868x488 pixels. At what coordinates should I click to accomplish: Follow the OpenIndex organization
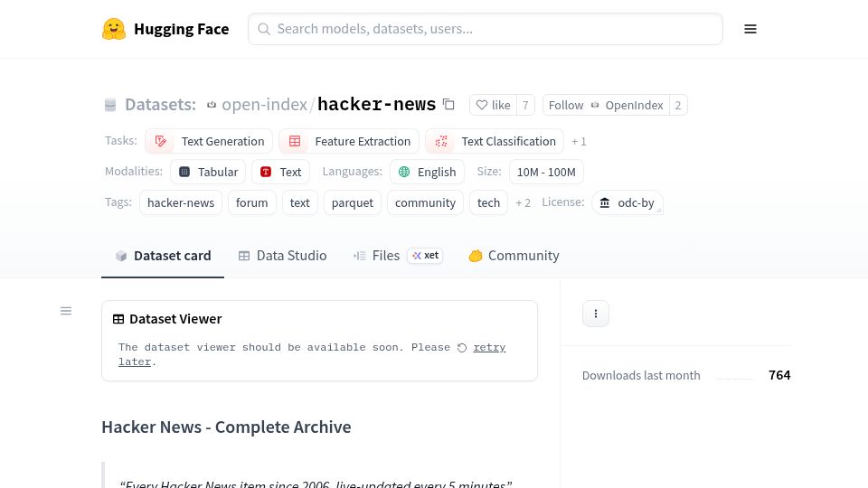coord(606,105)
